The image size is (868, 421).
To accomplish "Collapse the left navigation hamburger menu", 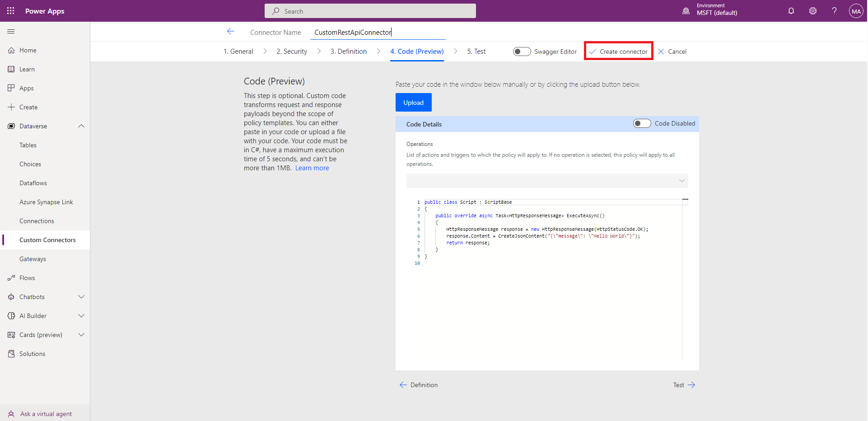I will tap(11, 32).
